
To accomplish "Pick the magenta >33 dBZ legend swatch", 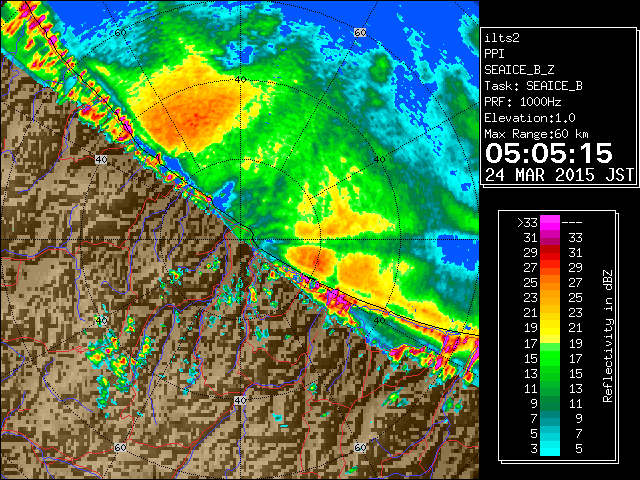I will 550,223.
